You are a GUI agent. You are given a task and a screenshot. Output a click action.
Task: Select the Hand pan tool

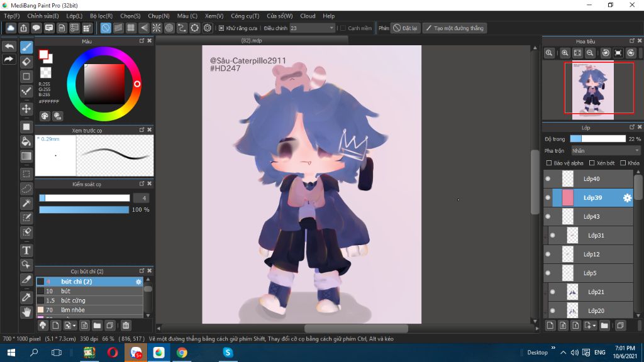coord(26,312)
